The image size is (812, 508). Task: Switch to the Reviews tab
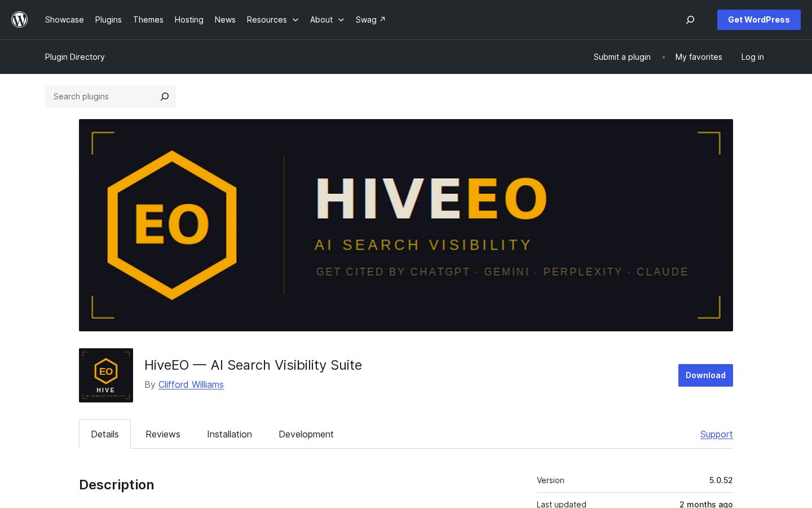(x=163, y=434)
